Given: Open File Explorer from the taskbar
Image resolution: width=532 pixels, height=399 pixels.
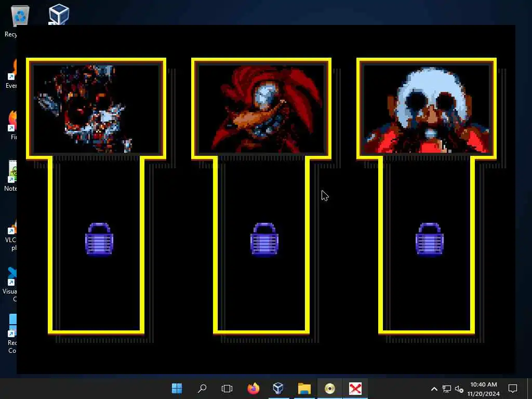Looking at the screenshot, I should [304, 388].
